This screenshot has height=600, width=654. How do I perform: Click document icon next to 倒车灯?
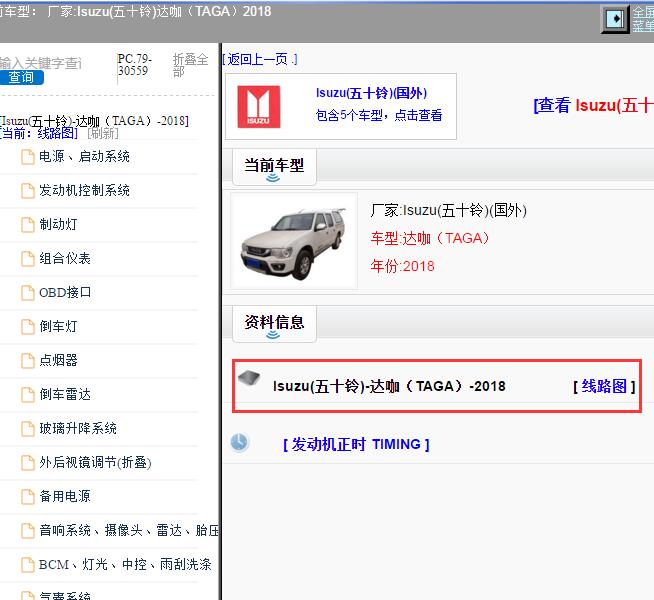tap(28, 327)
